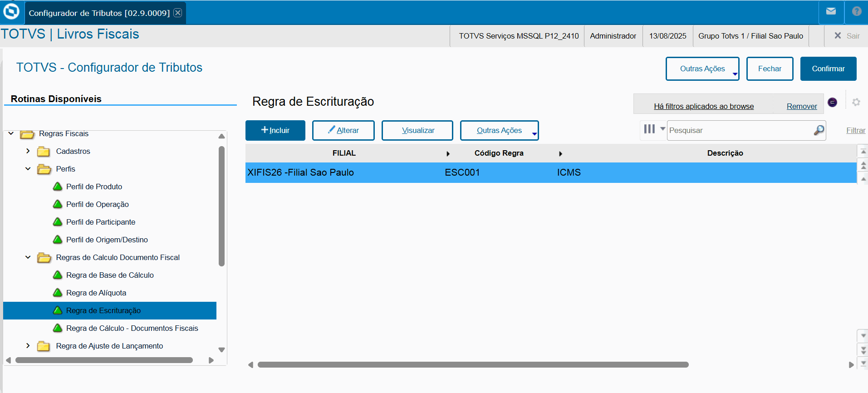
Task: Collapse the Perfis tree node
Action: click(x=28, y=169)
